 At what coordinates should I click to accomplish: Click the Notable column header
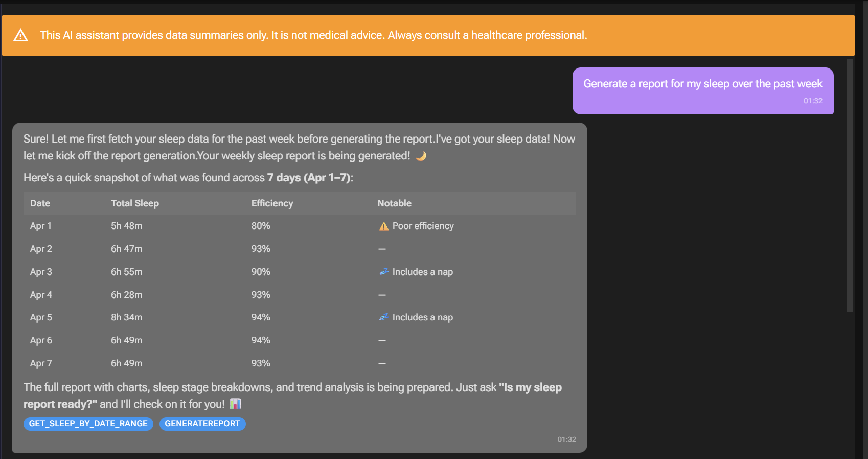(x=394, y=203)
